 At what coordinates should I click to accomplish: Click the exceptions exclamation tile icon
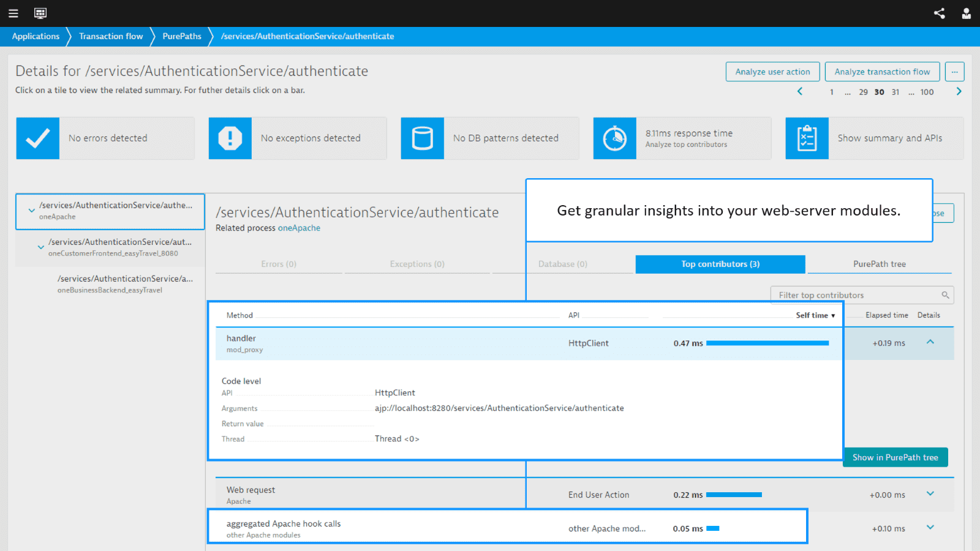coord(230,138)
